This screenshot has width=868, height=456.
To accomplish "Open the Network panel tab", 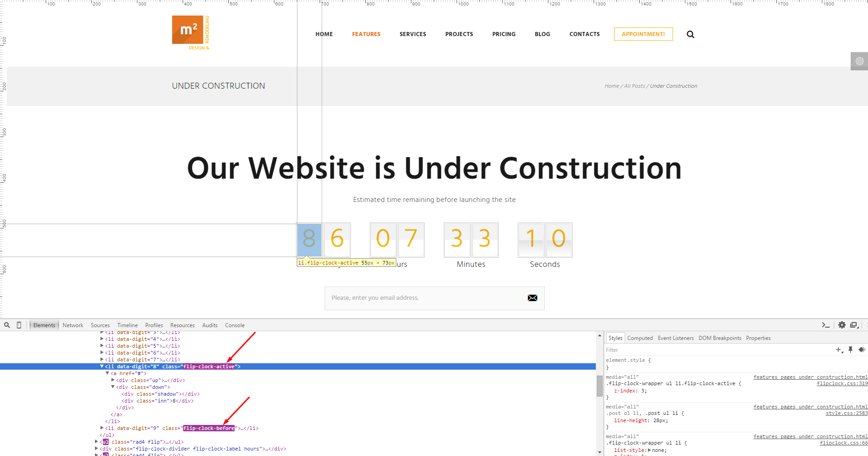I will [73, 325].
